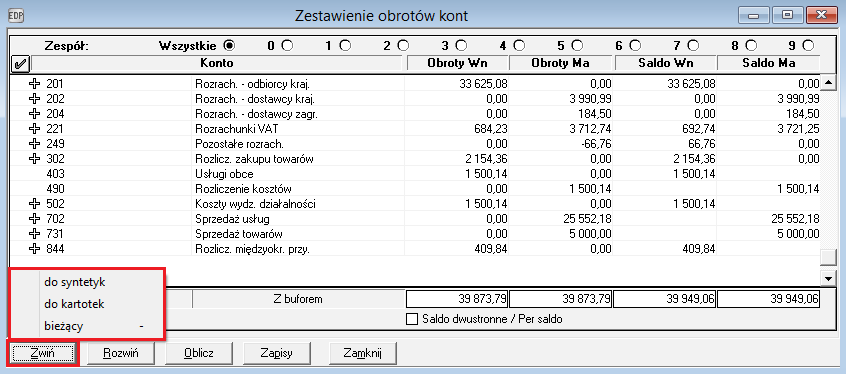The width and height of the screenshot is (846, 374).
Task: Expand account 702 plus icon
Action: coord(35,219)
